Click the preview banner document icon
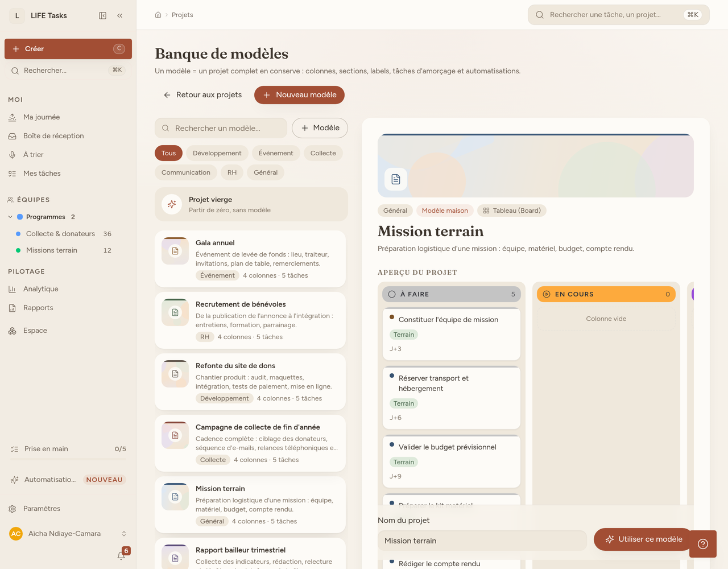Image resolution: width=728 pixels, height=569 pixels. pyautogui.click(x=396, y=179)
